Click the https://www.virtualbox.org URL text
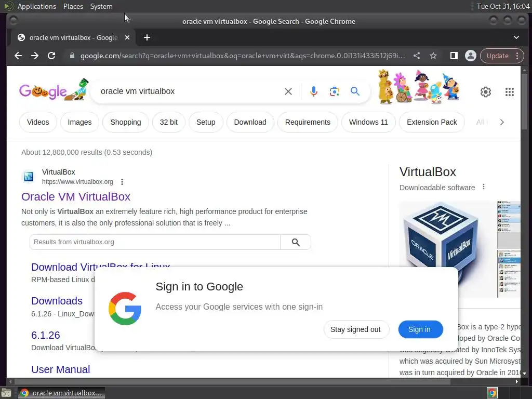Screen dimensions: 532x399 pos(77,182)
